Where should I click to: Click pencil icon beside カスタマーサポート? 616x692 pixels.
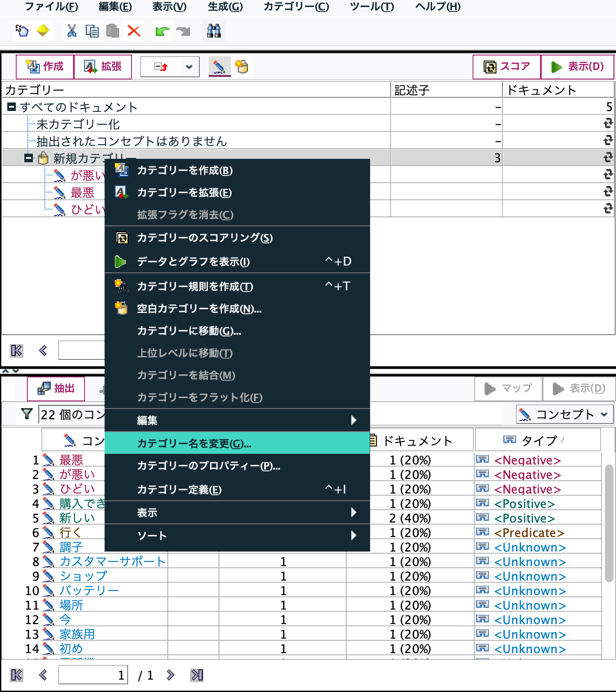(x=49, y=562)
